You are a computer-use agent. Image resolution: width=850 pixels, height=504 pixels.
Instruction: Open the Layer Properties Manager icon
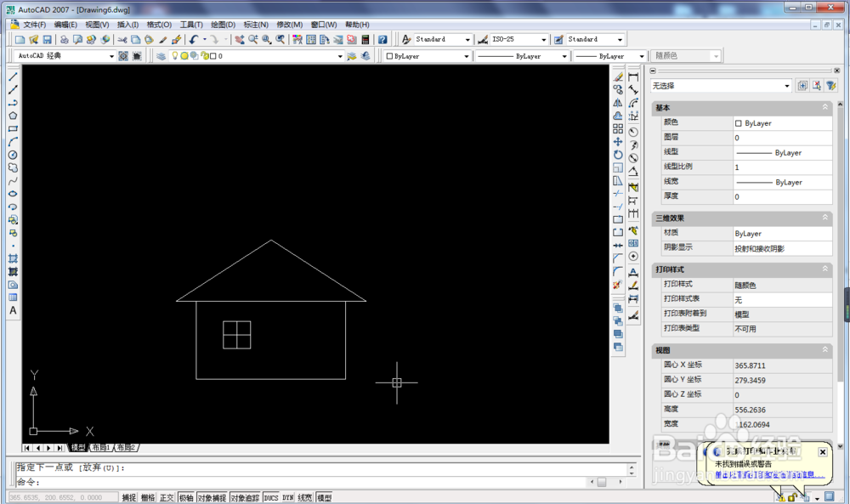click(161, 56)
